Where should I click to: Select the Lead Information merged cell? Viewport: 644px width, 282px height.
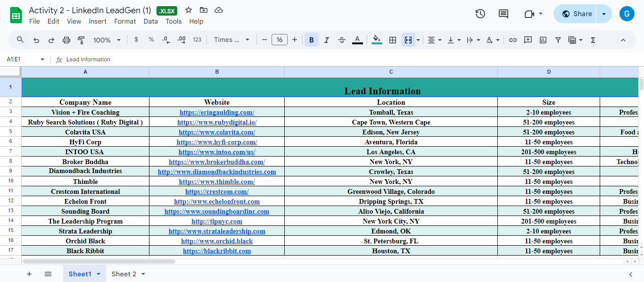point(330,88)
